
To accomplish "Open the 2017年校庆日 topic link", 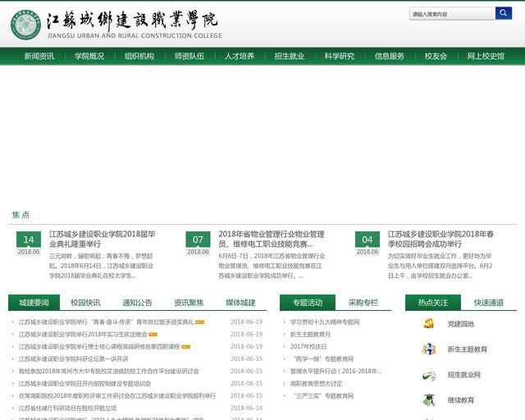I will [x=308, y=346].
